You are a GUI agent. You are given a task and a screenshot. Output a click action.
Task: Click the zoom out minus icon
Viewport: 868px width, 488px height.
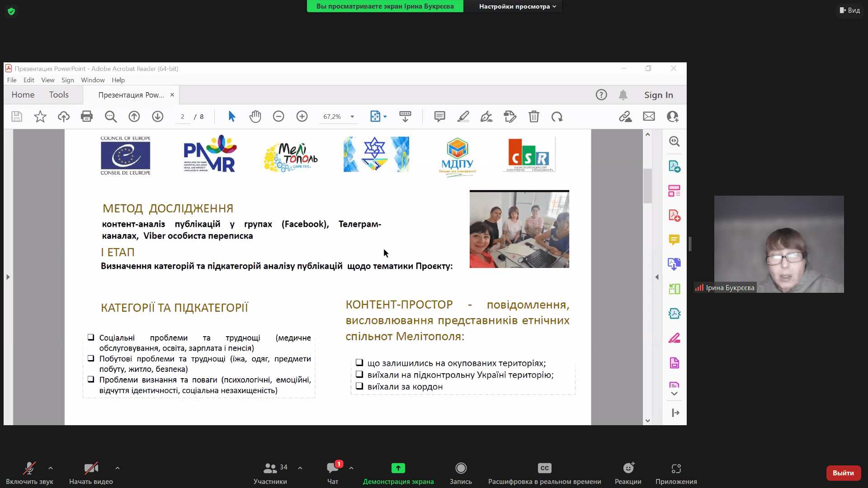[278, 117]
